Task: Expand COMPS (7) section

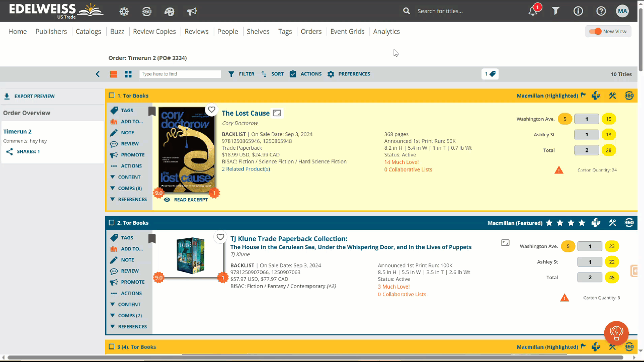Action: coord(126,315)
